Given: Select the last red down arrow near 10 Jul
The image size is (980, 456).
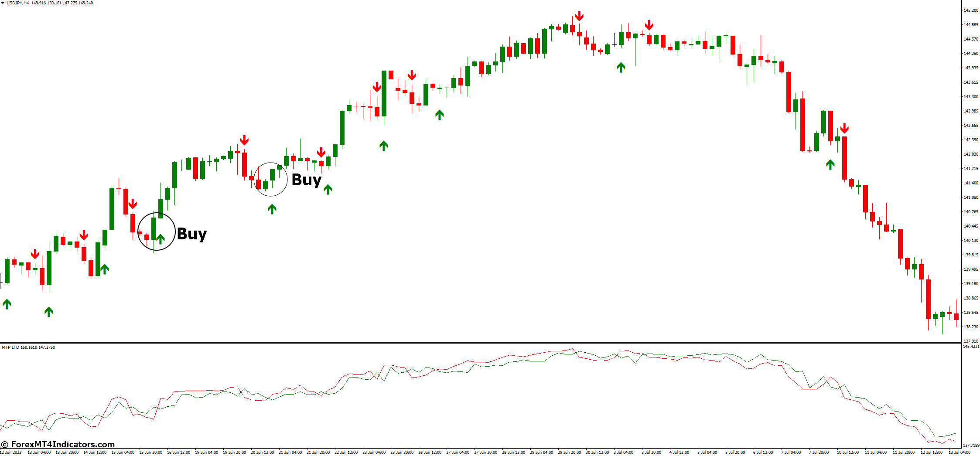Looking at the screenshot, I should click(x=844, y=128).
